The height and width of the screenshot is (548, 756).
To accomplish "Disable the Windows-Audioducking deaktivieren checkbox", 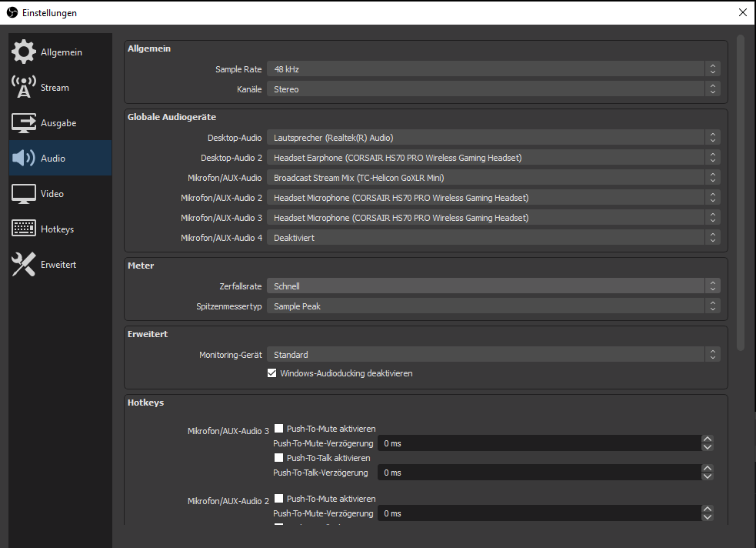I will (x=271, y=373).
